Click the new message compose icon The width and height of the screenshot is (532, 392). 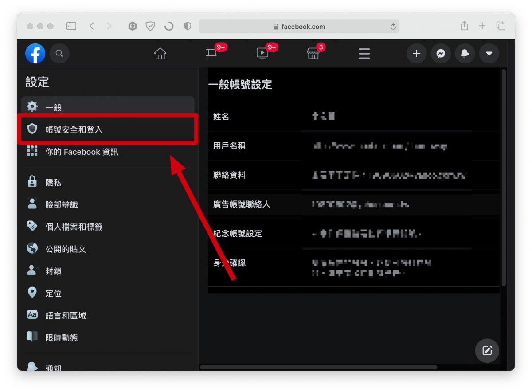click(x=487, y=351)
